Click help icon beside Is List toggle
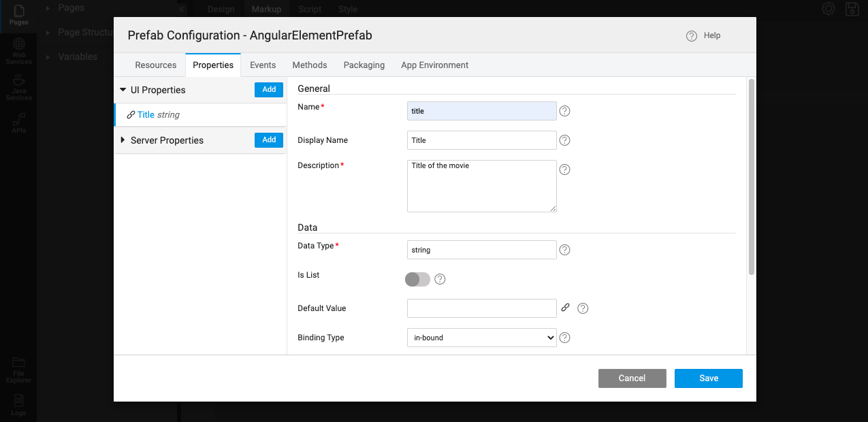This screenshot has width=868, height=422. (440, 279)
